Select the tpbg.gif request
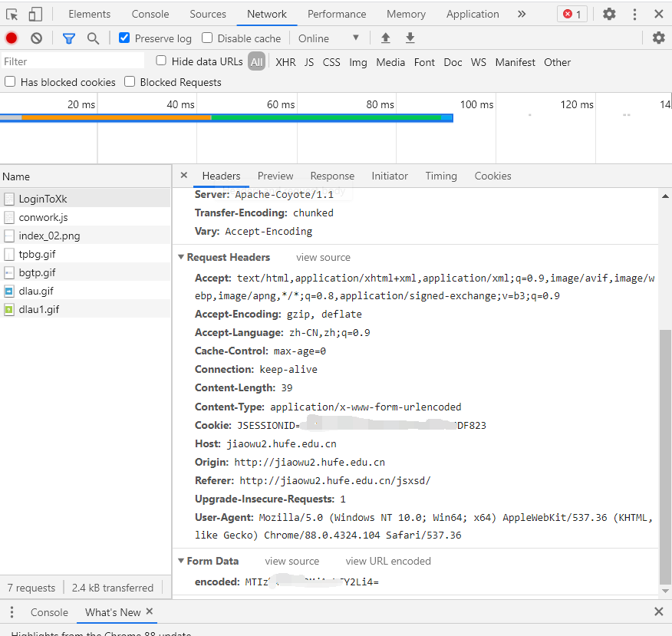The width and height of the screenshot is (672, 636). (x=85, y=254)
